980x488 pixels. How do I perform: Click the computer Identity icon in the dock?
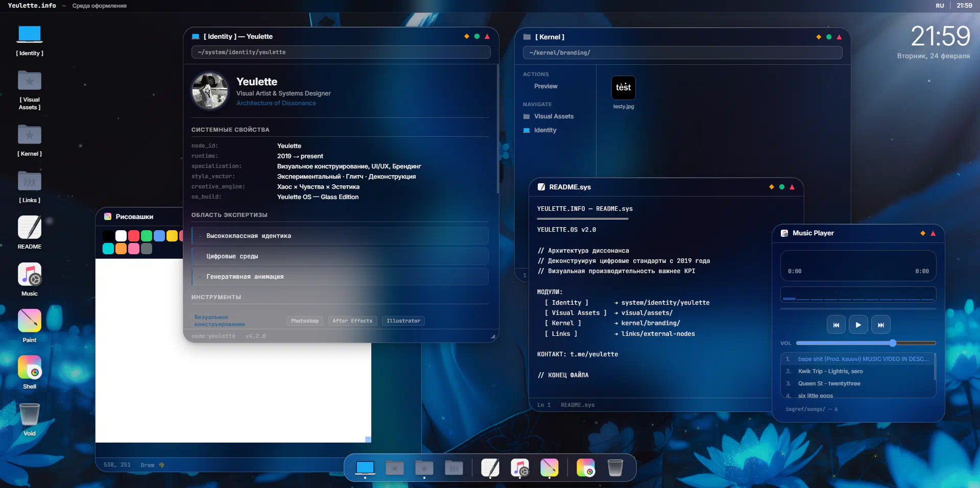pos(365,468)
